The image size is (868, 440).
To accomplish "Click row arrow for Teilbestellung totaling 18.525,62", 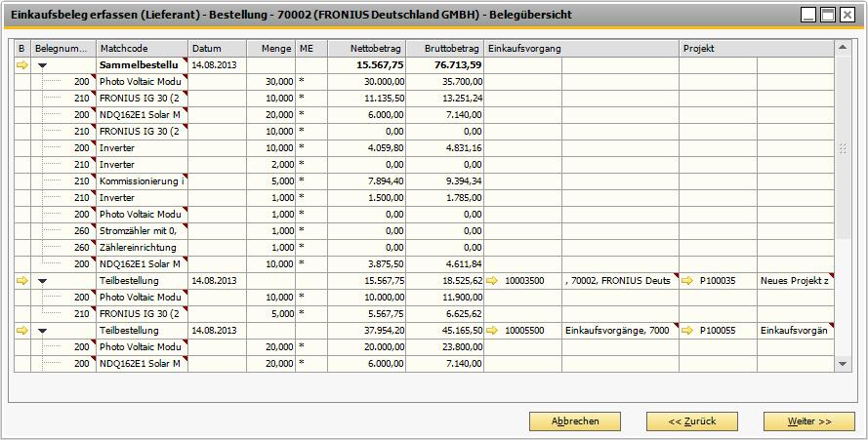I will (22, 280).
